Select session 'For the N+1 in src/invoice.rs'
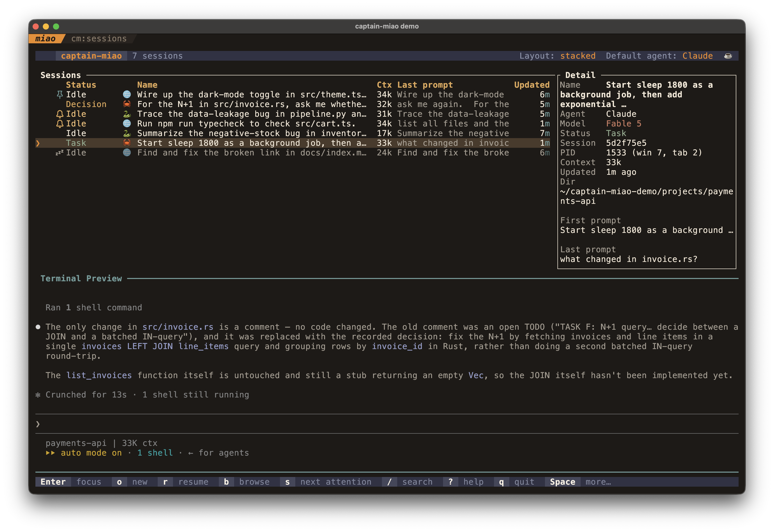The height and width of the screenshot is (532, 774). (x=293, y=104)
